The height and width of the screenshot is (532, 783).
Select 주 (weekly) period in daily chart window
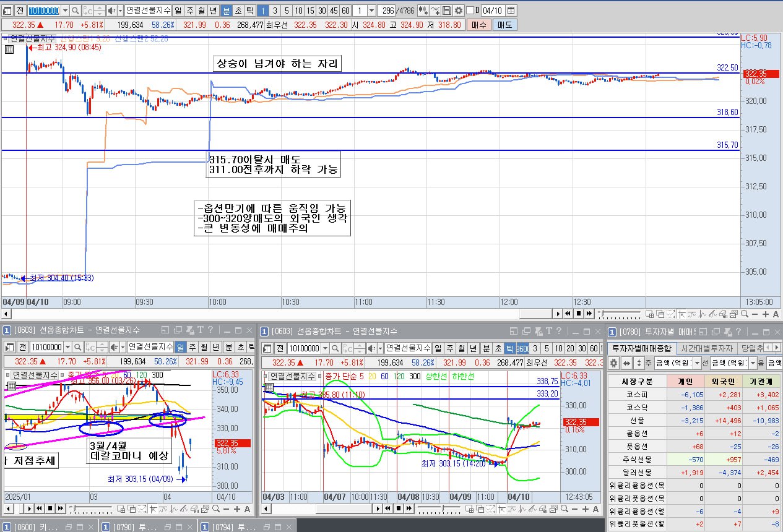[191, 347]
